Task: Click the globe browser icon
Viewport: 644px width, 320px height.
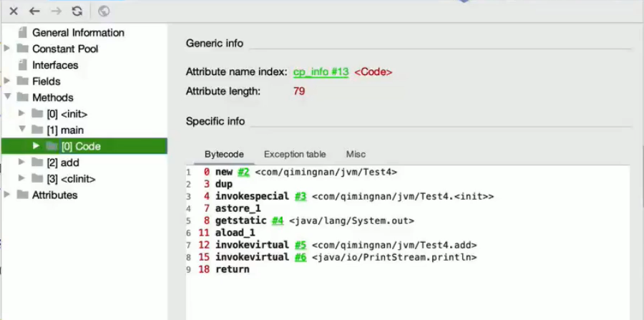Action: pyautogui.click(x=104, y=11)
